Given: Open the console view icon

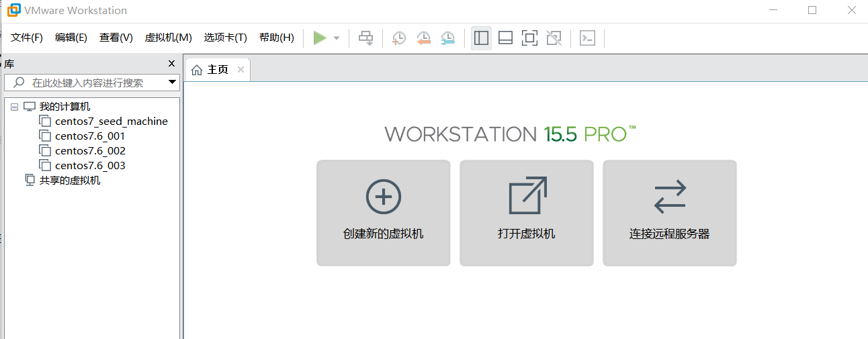Looking at the screenshot, I should tap(588, 38).
